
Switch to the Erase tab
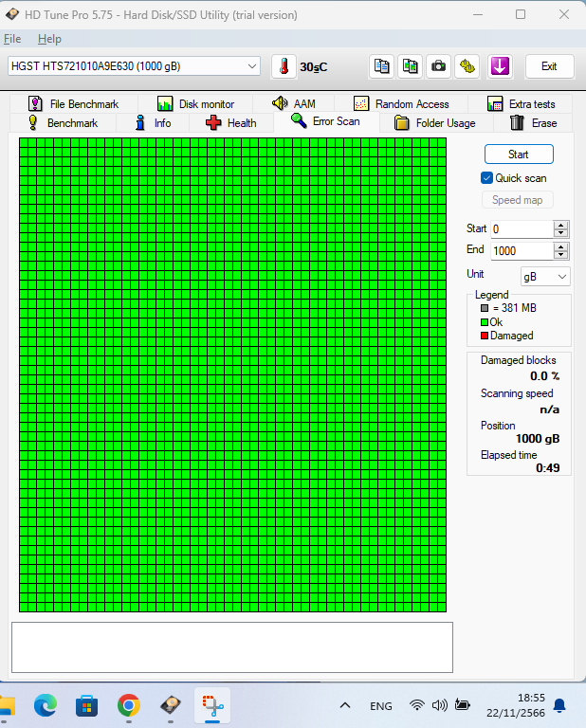[x=533, y=123]
